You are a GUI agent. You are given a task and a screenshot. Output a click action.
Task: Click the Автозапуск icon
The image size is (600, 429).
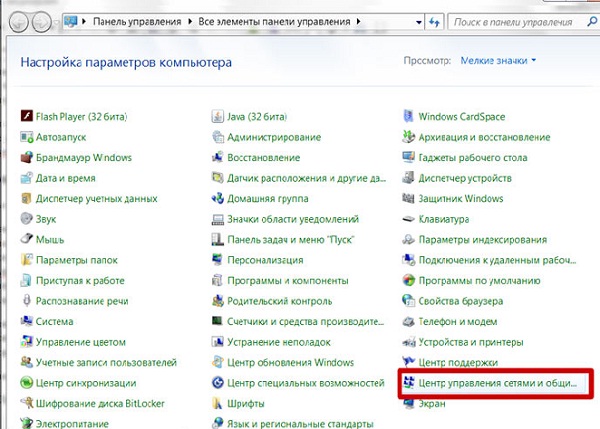(26, 137)
